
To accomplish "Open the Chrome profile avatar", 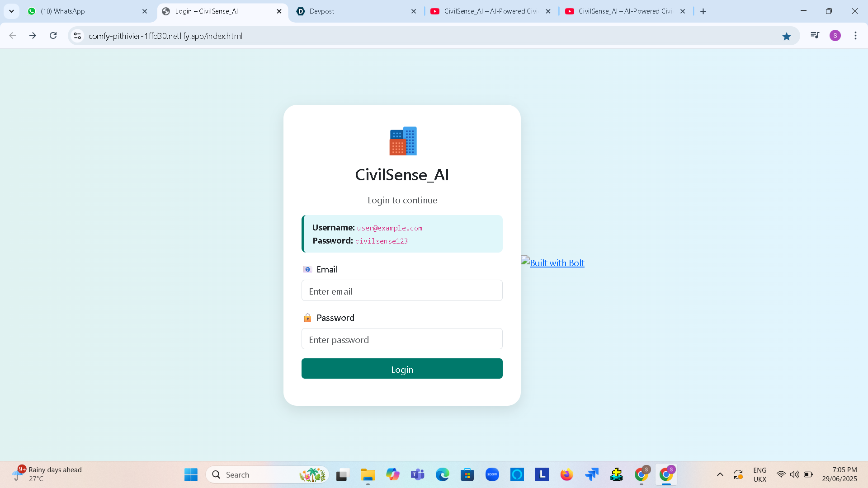I will coord(835,36).
